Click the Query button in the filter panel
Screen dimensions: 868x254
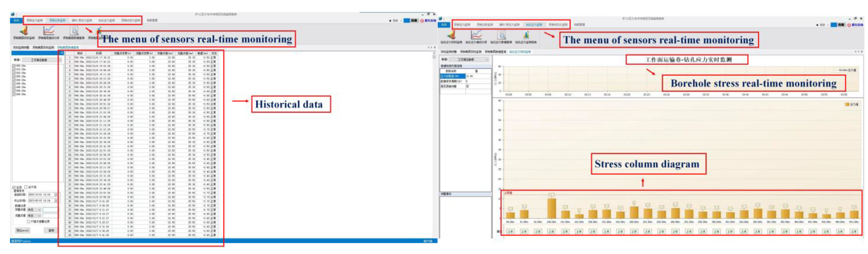click(x=51, y=230)
